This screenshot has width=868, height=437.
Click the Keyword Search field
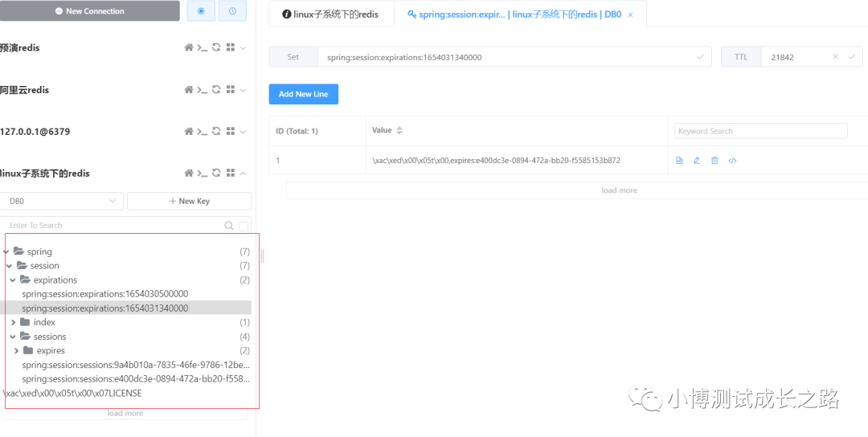pos(760,131)
